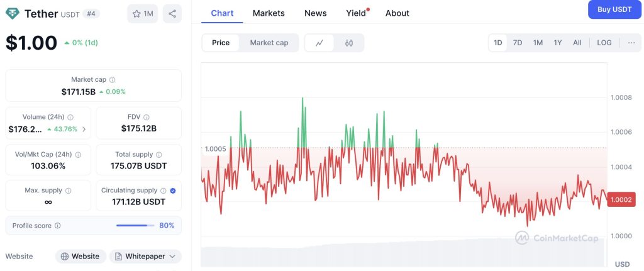Click Total supply info icon
Screen dimensions: 644x271
[158, 155]
